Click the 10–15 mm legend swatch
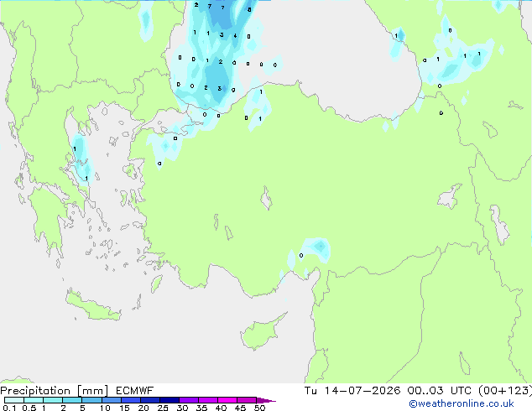The height and width of the screenshot is (411, 532). [111, 400]
